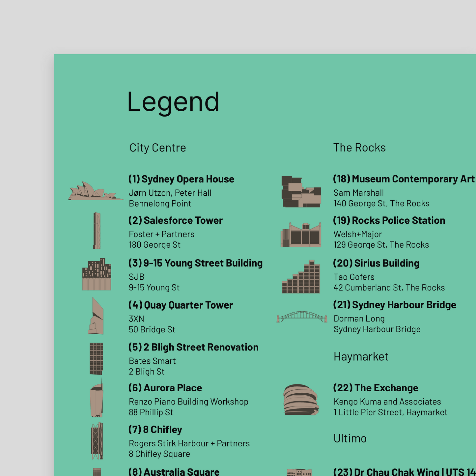Select the Aurora Place illustration
This screenshot has height=476, width=476.
pyautogui.click(x=96, y=400)
